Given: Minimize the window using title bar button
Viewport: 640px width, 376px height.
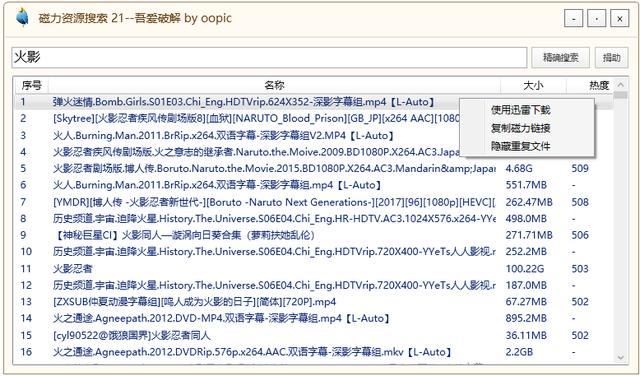Looking at the screenshot, I should 573,18.
